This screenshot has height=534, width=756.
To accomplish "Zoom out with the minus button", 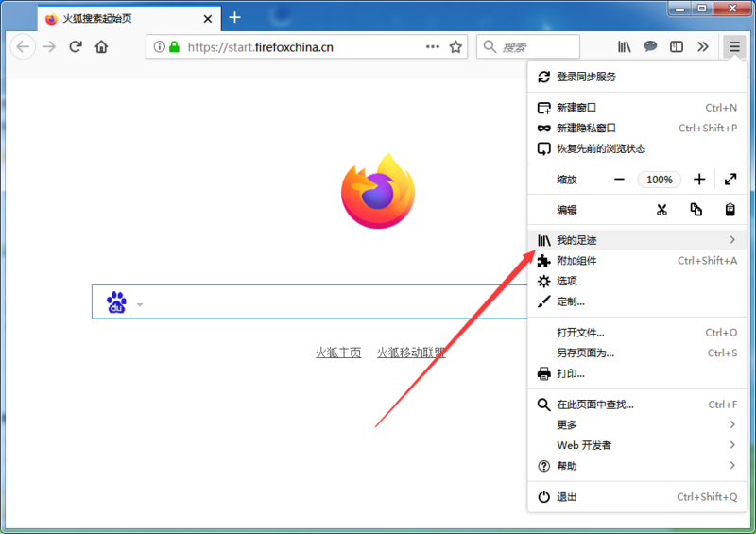I will point(620,180).
